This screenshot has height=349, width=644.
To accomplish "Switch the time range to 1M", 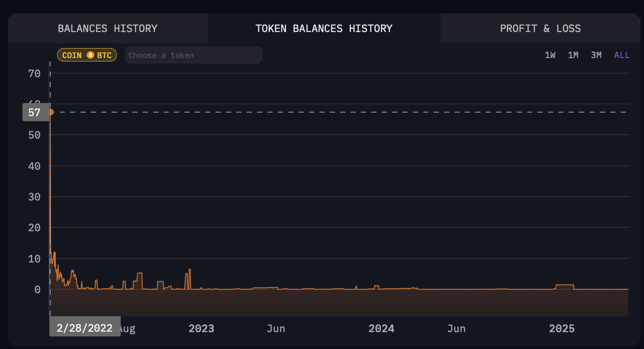I will (x=573, y=55).
